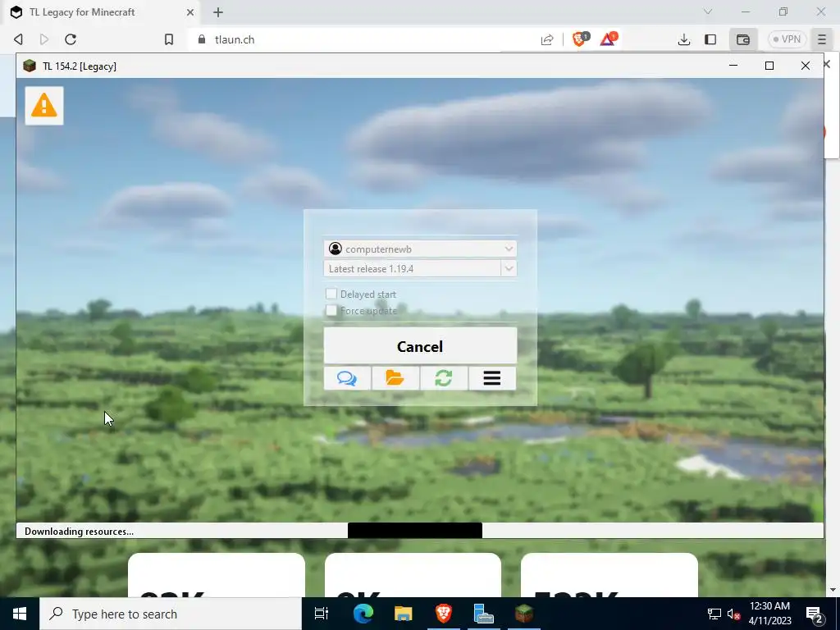The height and width of the screenshot is (630, 840).
Task: Minimize the TL 154.2 launcher window
Action: 733,66
